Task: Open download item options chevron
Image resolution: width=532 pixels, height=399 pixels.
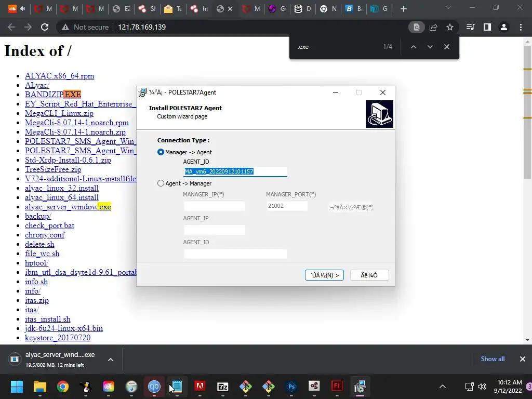Action: 111,360
